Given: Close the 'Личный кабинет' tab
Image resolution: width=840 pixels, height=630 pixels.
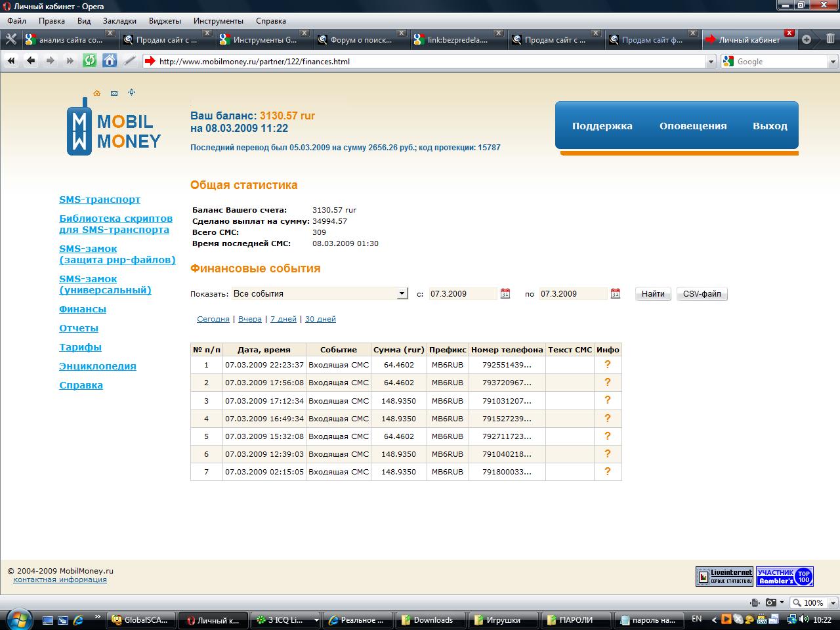Looking at the screenshot, I should 789,33.
